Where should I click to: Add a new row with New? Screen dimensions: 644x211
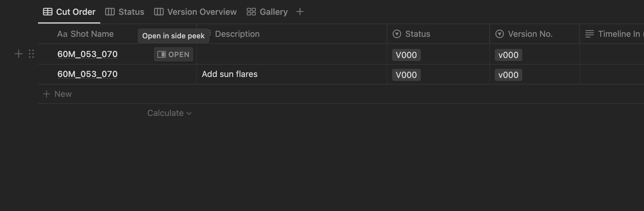pyautogui.click(x=57, y=94)
